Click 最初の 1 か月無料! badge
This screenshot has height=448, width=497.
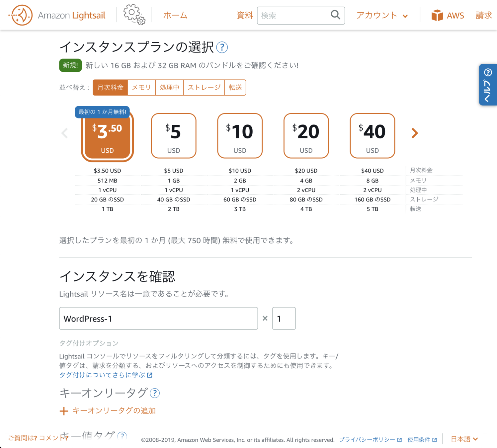pos(102,112)
